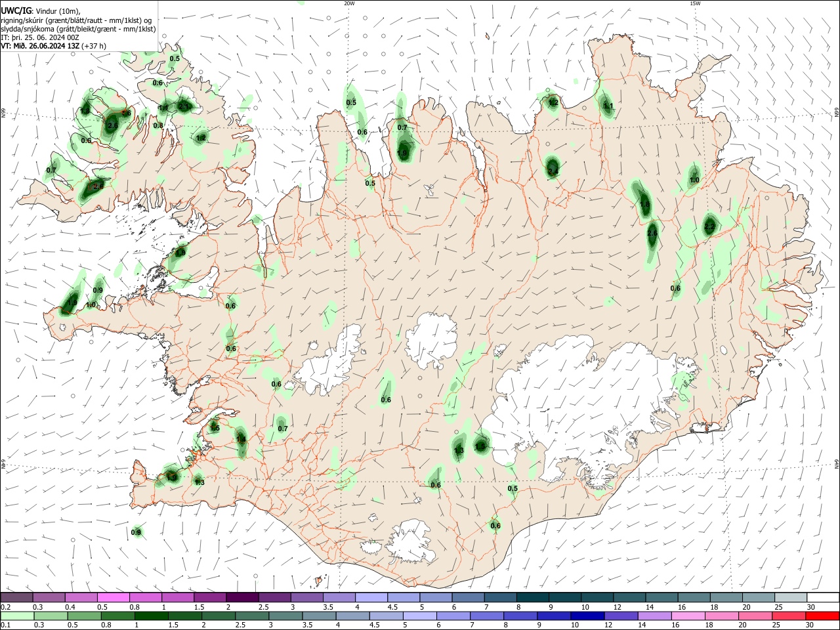Click the 2.1 precipitation value in Westfjords
The height and width of the screenshot is (630, 840).
pos(184,106)
